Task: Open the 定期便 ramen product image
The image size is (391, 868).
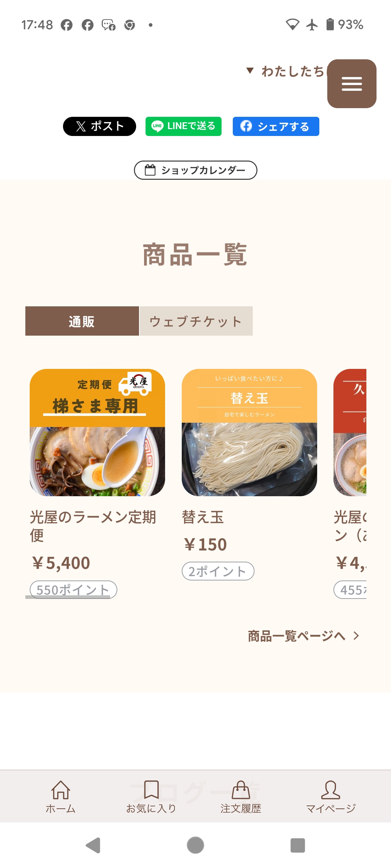Action: click(97, 433)
